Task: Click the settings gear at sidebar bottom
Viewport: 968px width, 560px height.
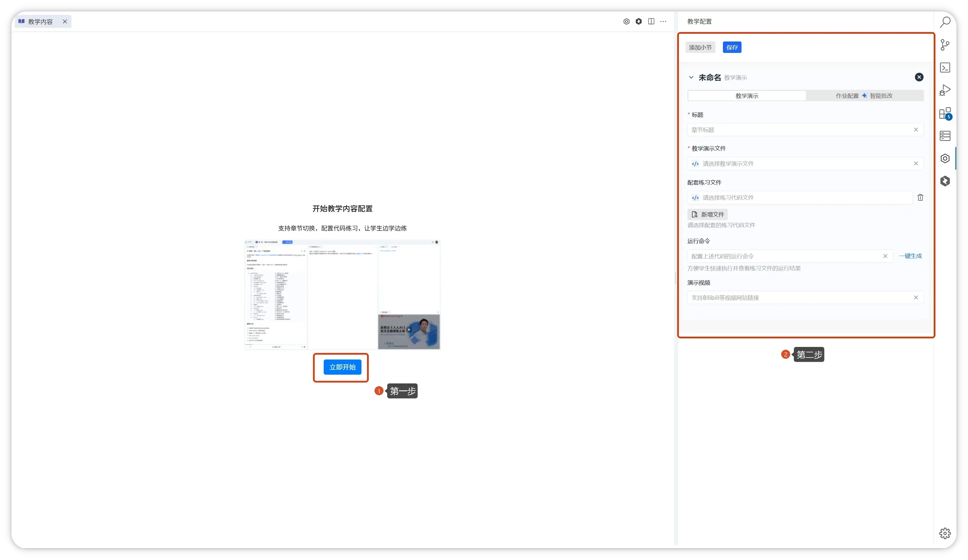Action: pos(945,533)
